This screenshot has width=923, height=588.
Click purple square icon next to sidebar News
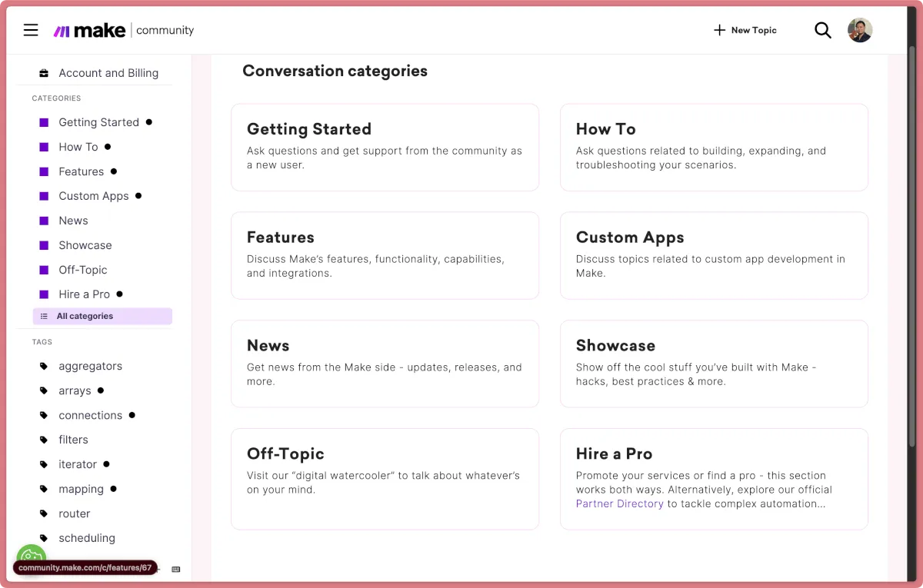44,221
